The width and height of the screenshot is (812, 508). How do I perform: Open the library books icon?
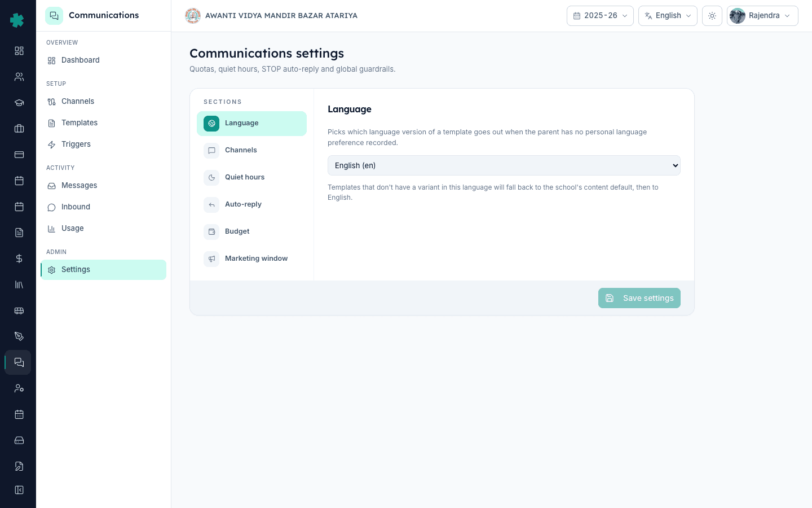pyautogui.click(x=19, y=284)
